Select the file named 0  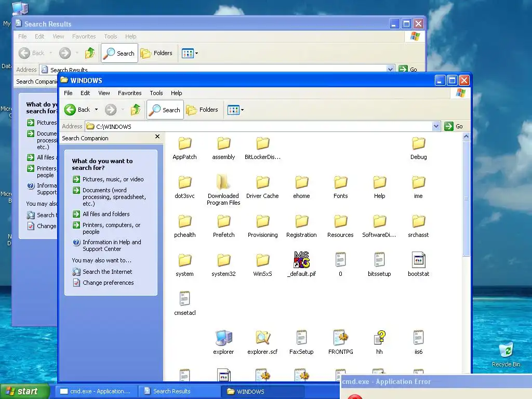341,265
